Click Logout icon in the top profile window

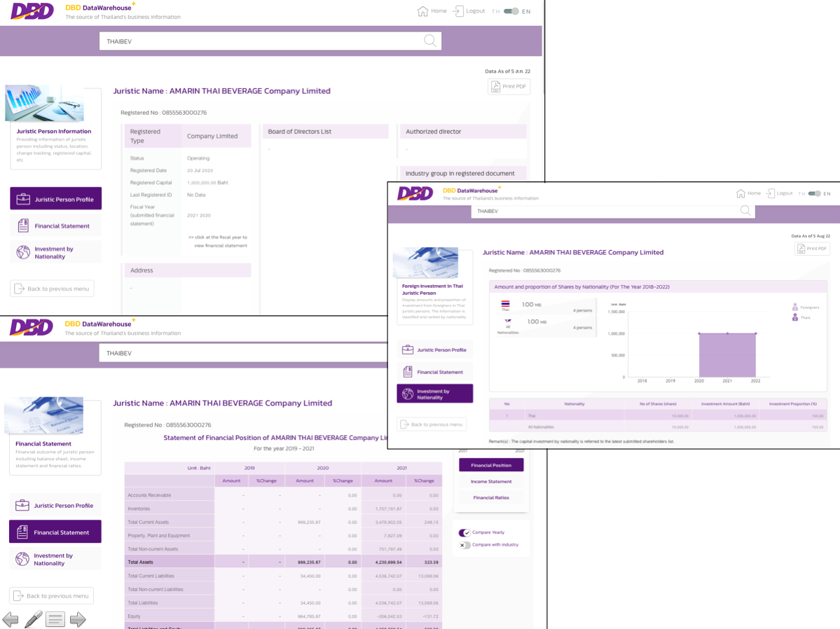[458, 11]
